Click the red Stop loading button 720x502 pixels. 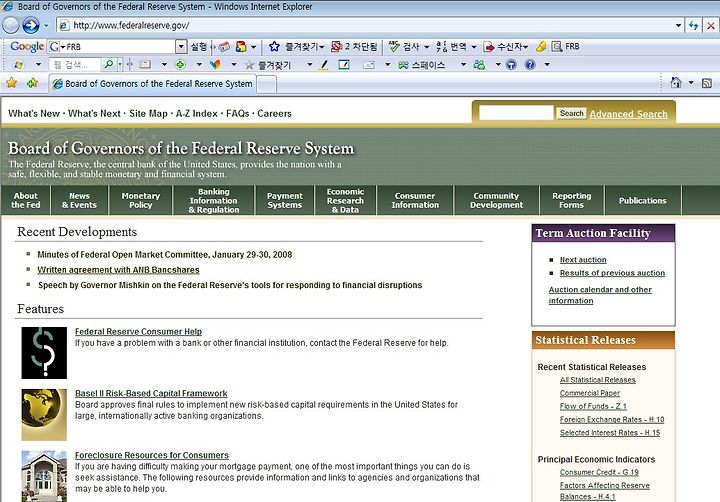[710, 25]
